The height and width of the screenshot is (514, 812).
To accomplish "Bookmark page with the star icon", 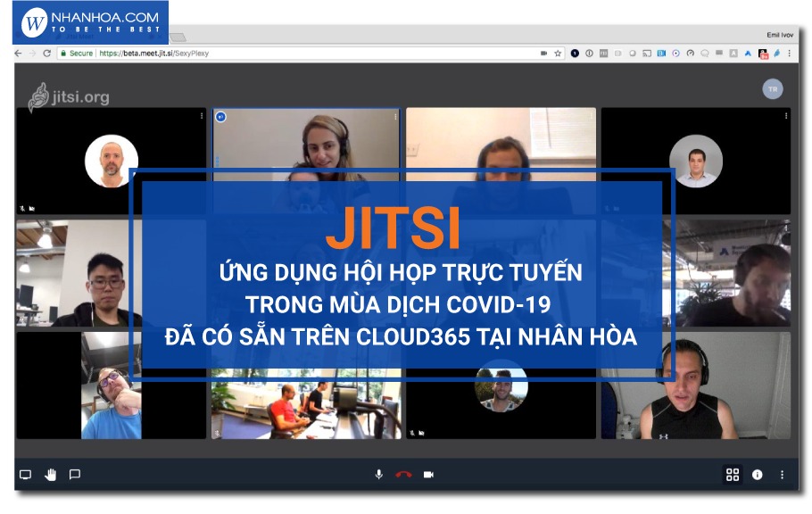I will click(558, 54).
